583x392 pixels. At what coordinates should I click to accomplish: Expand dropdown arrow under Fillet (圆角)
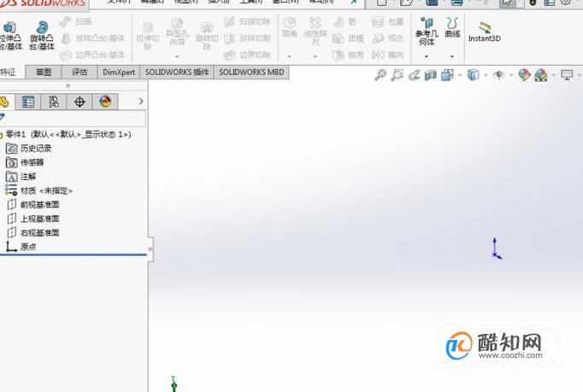tap(290, 56)
